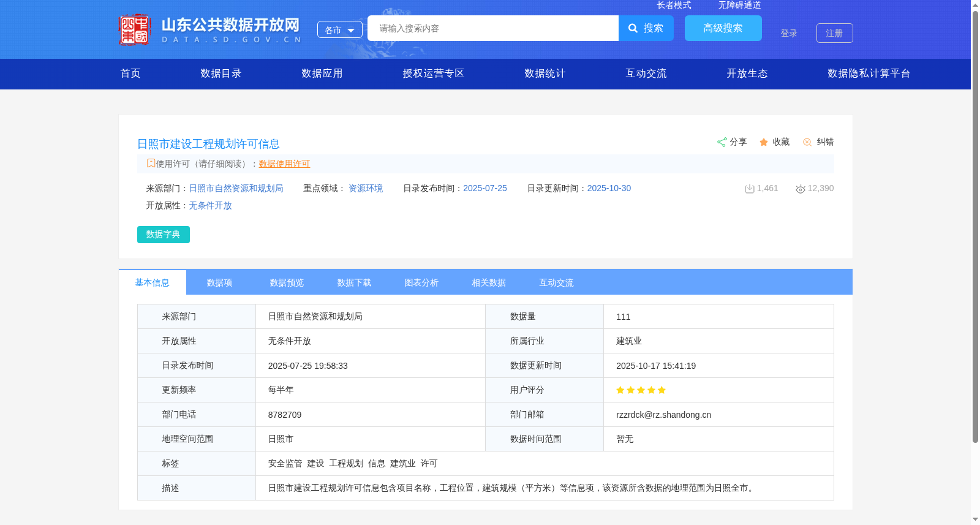Click the 资源环境 key field link

[x=366, y=189]
